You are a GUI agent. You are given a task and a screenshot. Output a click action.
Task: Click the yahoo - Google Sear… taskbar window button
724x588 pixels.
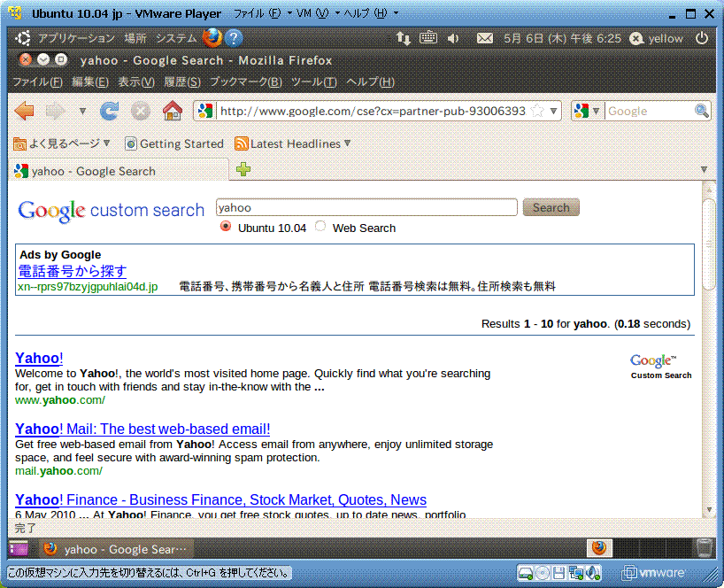(115, 549)
